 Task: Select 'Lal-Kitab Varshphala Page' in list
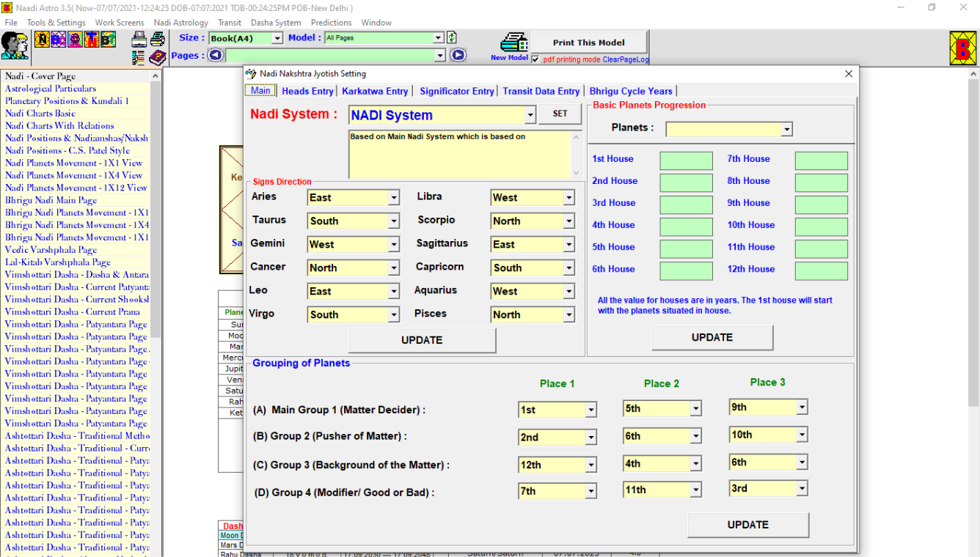point(58,262)
